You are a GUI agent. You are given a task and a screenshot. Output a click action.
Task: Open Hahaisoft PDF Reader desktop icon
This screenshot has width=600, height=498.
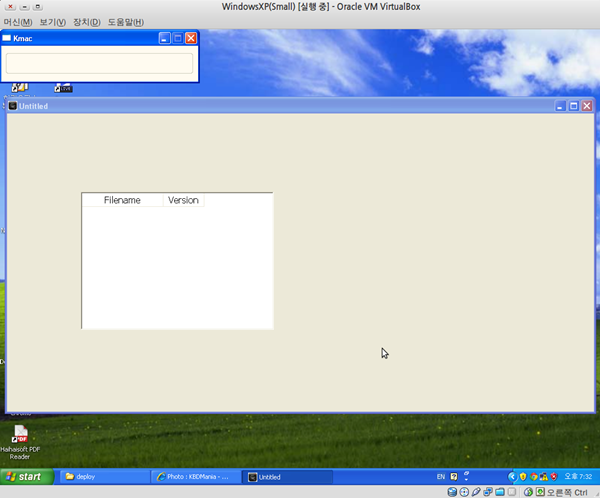[x=20, y=442]
